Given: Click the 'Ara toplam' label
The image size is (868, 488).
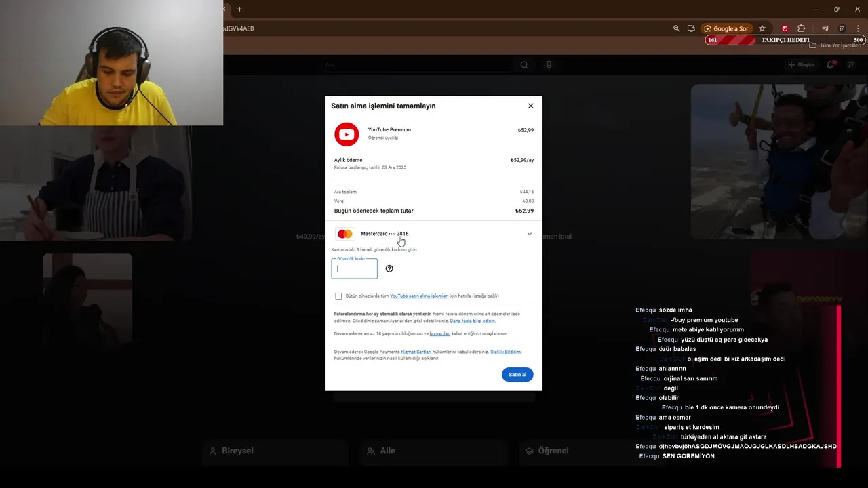Looking at the screenshot, I should coord(345,192).
